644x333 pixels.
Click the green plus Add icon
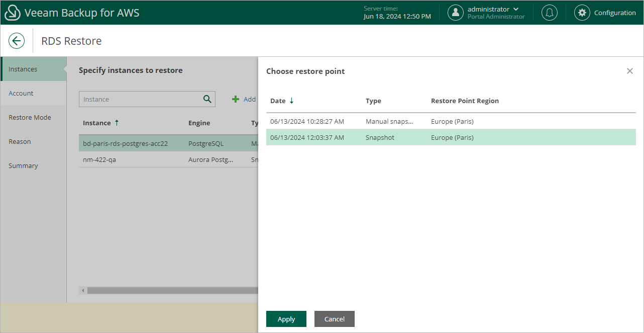(x=235, y=99)
